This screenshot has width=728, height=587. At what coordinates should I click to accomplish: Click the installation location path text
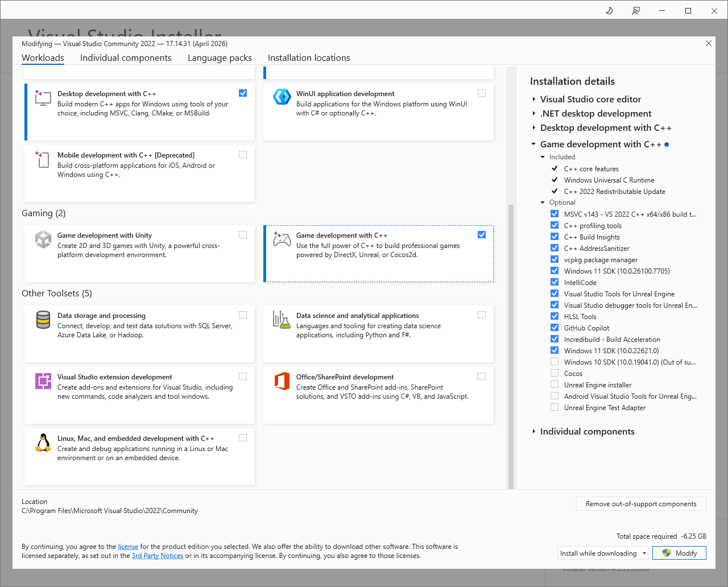pyautogui.click(x=110, y=511)
